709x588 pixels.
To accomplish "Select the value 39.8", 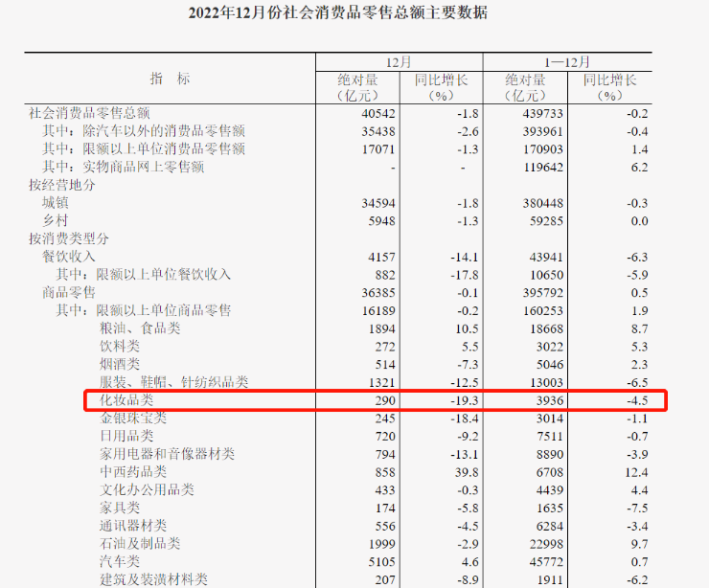I will (467, 472).
